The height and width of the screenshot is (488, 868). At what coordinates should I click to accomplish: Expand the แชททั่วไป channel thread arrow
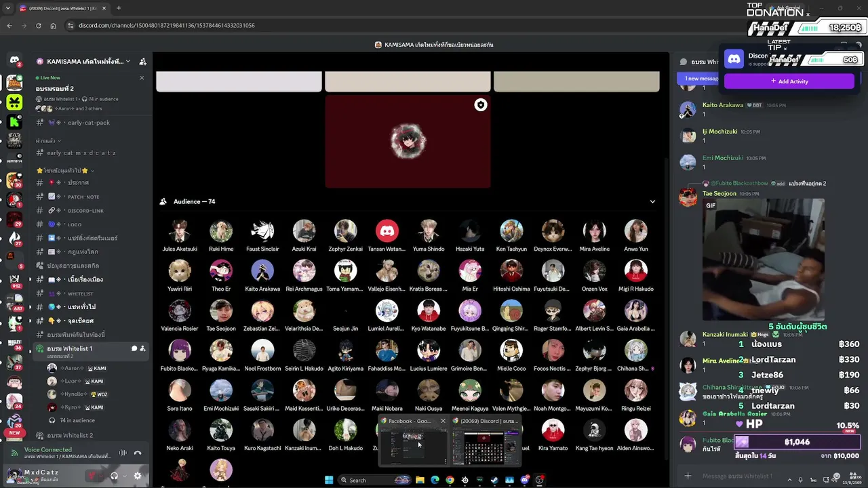click(30, 307)
